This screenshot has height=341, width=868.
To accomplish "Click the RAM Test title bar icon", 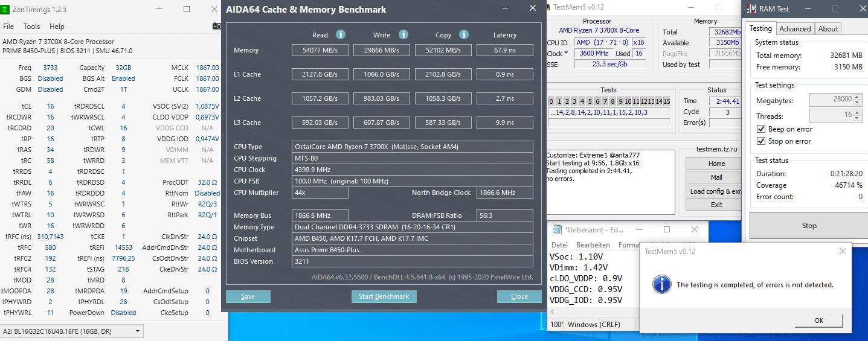I will click(753, 8).
